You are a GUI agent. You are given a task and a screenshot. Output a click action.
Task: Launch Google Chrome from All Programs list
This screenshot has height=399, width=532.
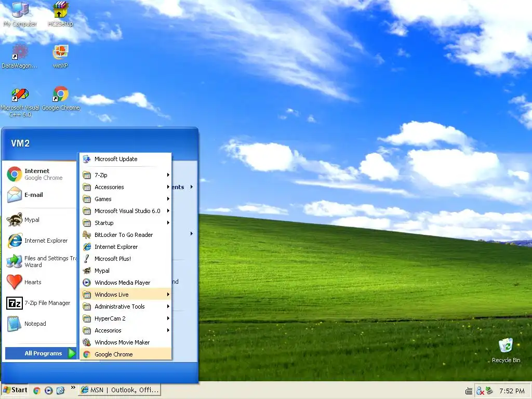pyautogui.click(x=126, y=354)
